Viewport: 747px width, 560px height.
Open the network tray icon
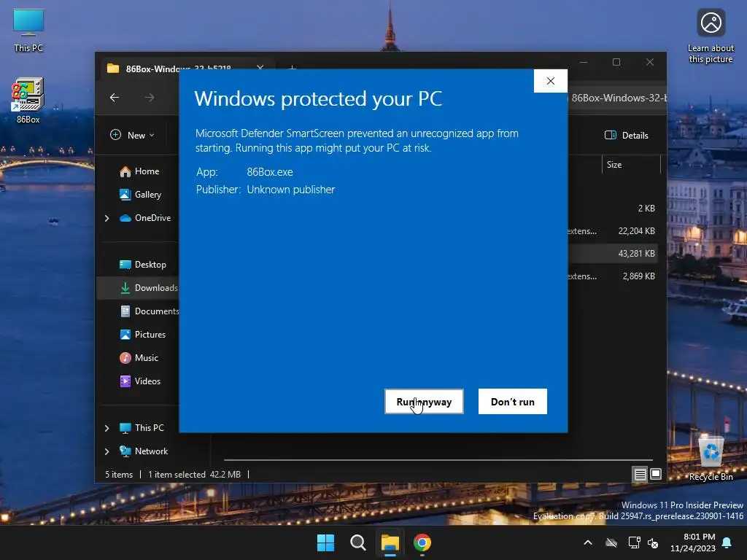tap(634, 542)
